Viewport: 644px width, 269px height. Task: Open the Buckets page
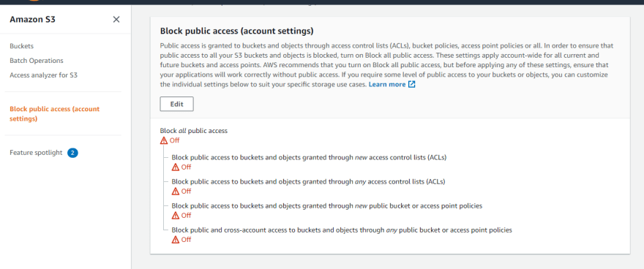tap(22, 46)
